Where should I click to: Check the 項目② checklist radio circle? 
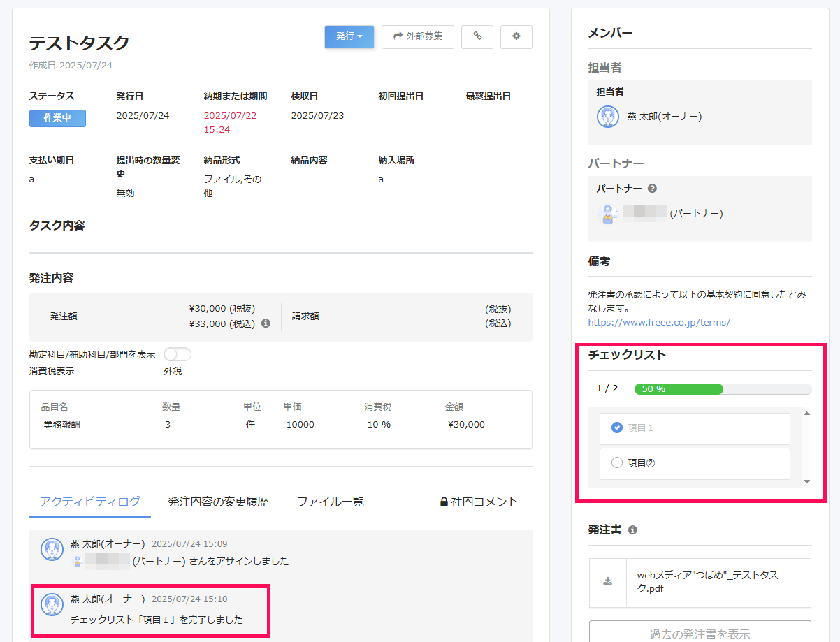(x=616, y=462)
